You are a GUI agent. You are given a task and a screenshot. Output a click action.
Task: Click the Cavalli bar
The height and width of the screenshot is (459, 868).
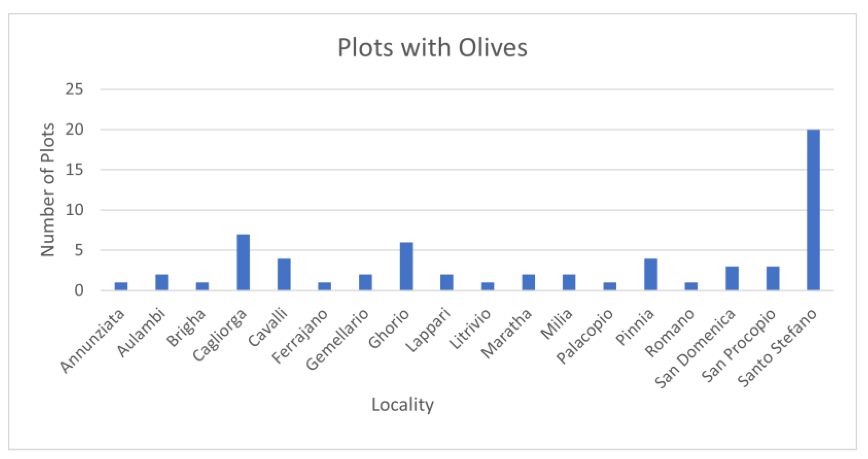[284, 274]
